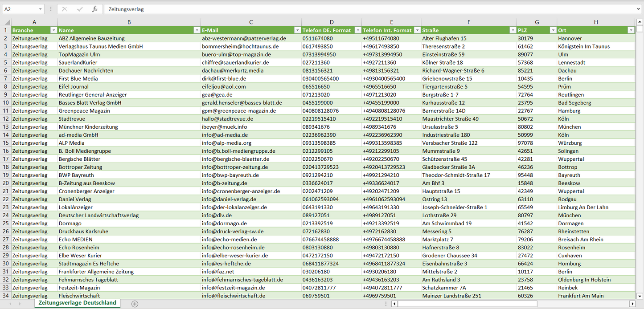Click the Select All corner triangle
Screen dimensions: 644x309
(x=7, y=22)
